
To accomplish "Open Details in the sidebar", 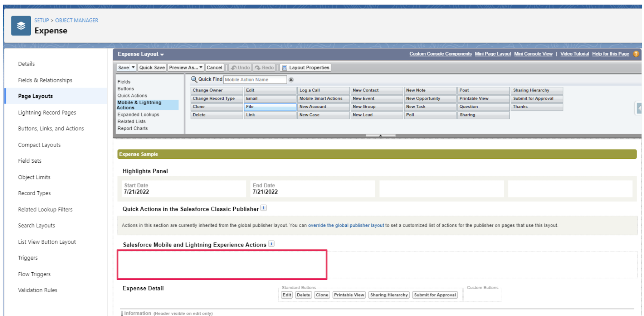I will tap(26, 64).
